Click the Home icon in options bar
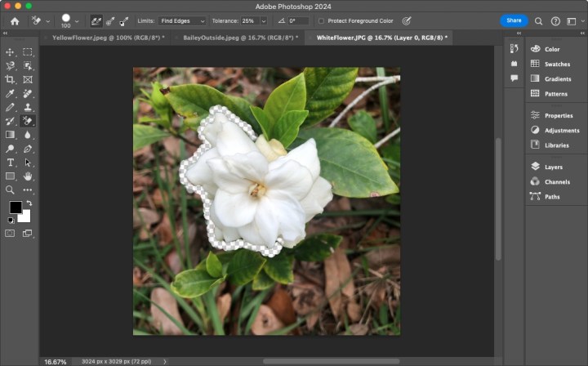This screenshot has height=366, width=588. pyautogui.click(x=15, y=20)
